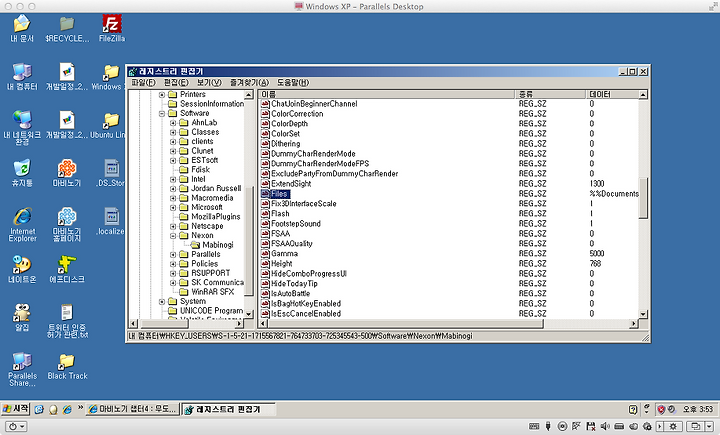This screenshot has height=435, width=720.
Task: Click the Gamma value icon in registry list
Action: pyautogui.click(x=265, y=254)
